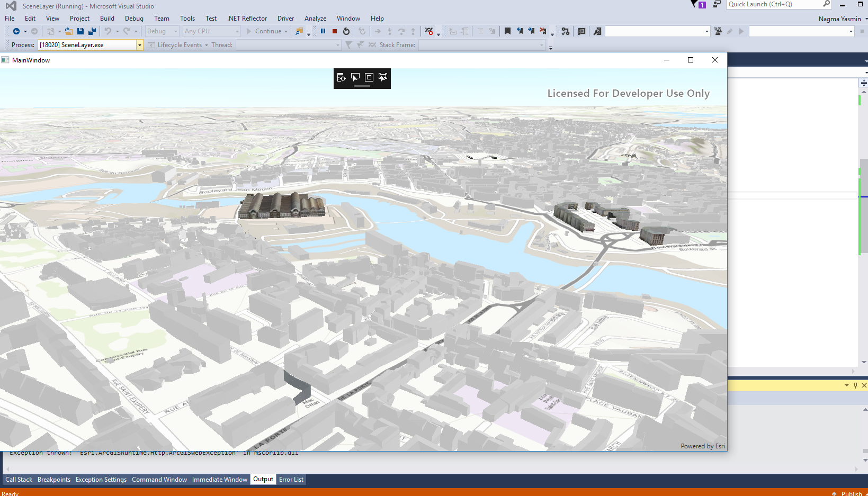This screenshot has width=868, height=496.
Task: Pin the yellow-titled tool panel
Action: pyautogui.click(x=855, y=385)
